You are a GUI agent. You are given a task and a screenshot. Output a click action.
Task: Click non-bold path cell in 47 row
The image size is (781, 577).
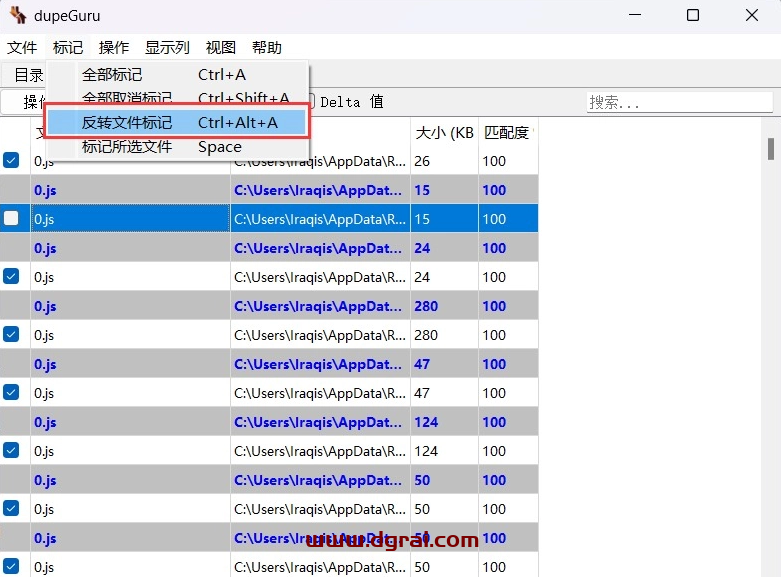[x=320, y=393]
